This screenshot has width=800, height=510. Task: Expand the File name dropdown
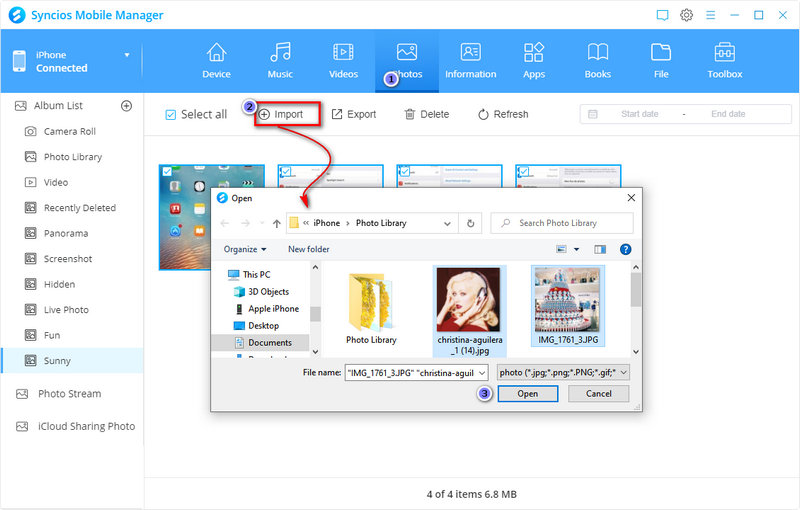pyautogui.click(x=482, y=373)
